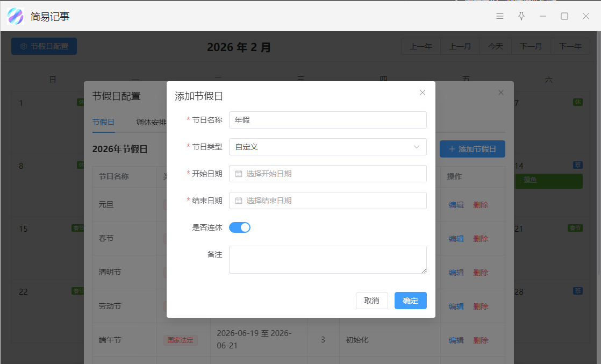The image size is (601, 364).
Task: Click the calendar icon in 开始日期 field
Action: pyautogui.click(x=239, y=174)
